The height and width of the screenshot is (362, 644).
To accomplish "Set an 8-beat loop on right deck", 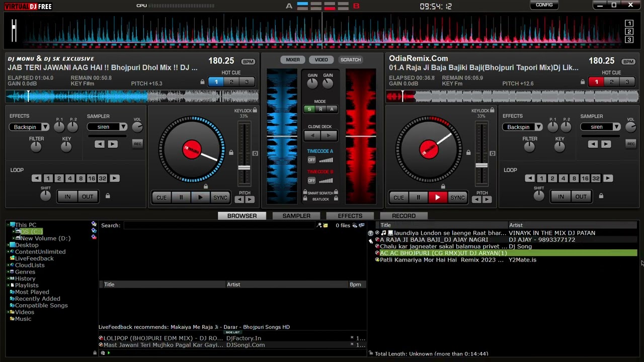I will (574, 178).
